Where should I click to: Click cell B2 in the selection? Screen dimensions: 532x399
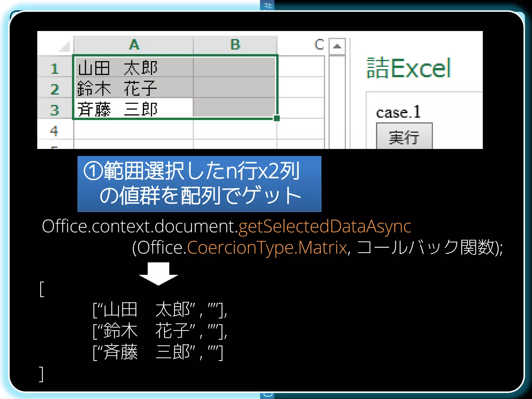(x=235, y=88)
